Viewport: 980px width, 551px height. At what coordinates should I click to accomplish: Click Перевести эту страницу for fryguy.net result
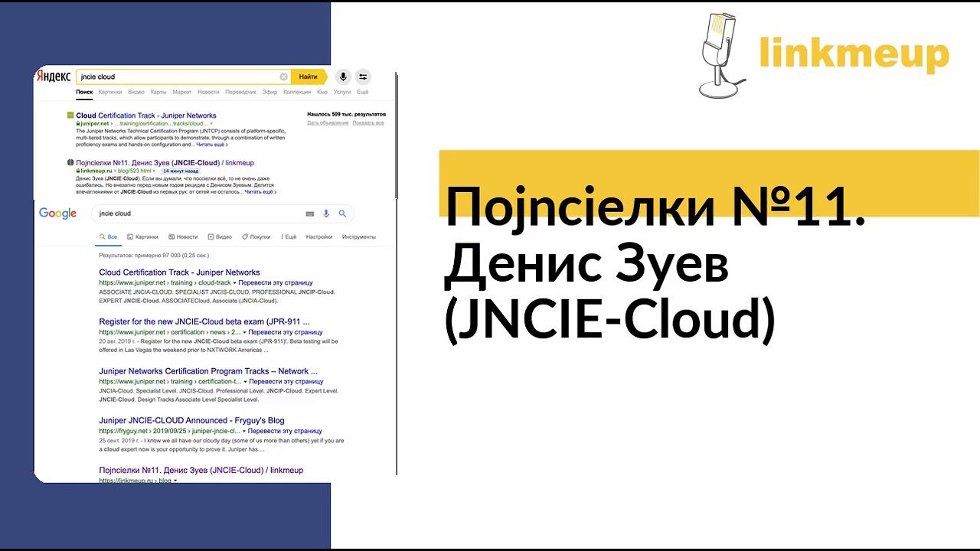click(286, 431)
